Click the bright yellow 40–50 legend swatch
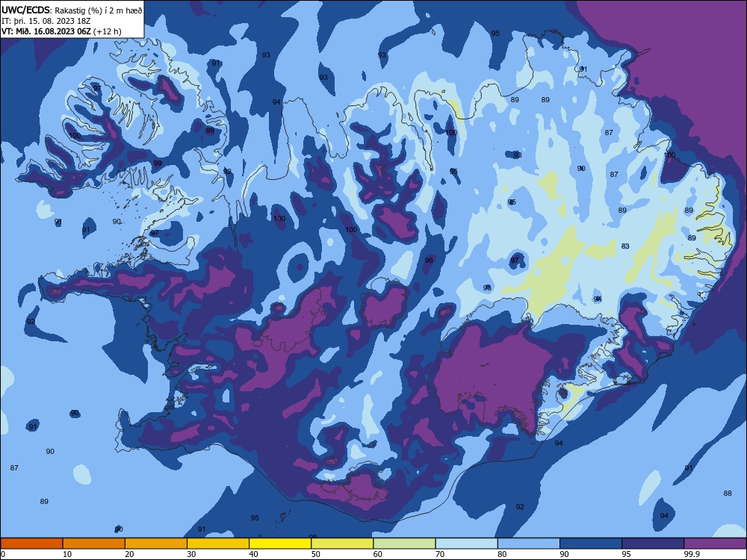The width and height of the screenshot is (747, 560). point(280,544)
